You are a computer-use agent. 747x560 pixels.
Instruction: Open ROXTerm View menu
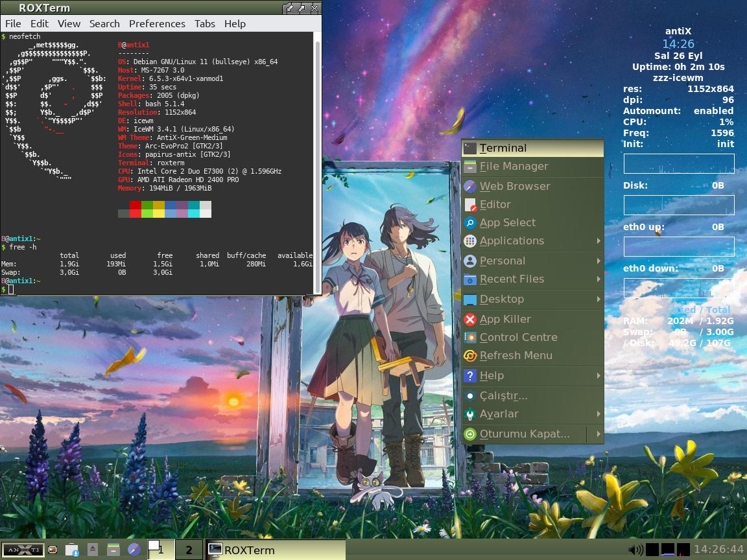[x=69, y=24]
